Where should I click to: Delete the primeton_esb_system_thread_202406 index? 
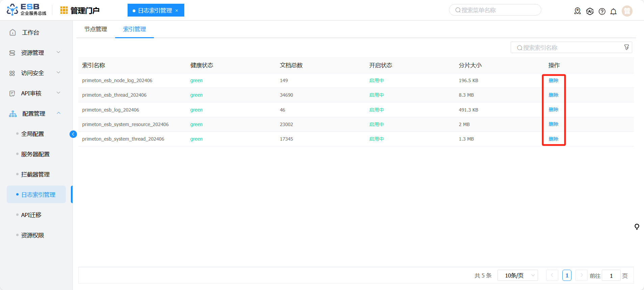(554, 139)
